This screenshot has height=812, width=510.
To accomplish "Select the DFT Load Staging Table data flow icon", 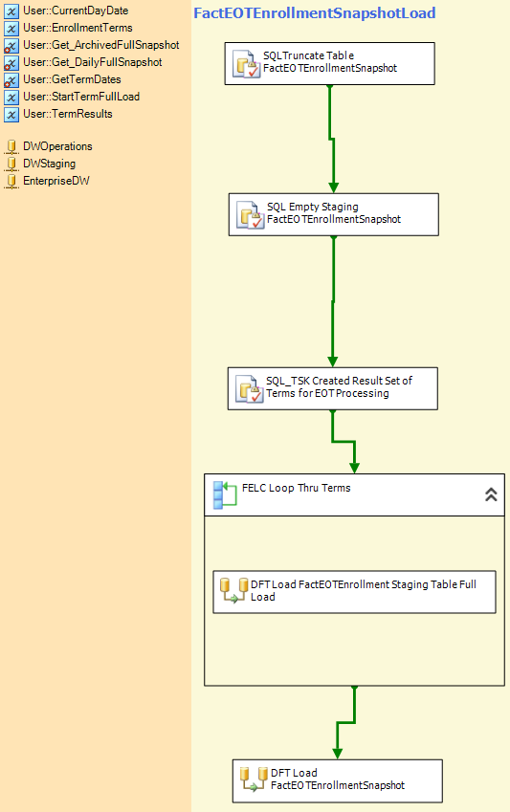I will pos(233,591).
